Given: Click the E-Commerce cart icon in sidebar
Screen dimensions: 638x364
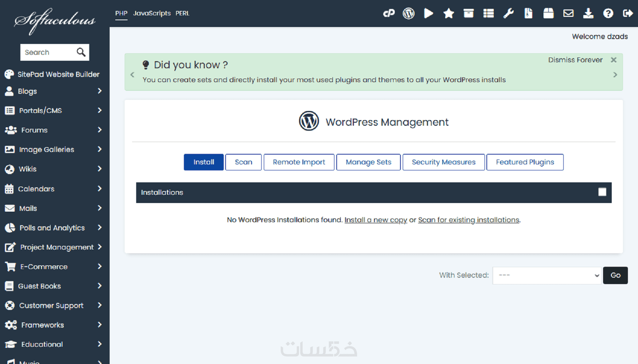Looking at the screenshot, I should 10,266.
